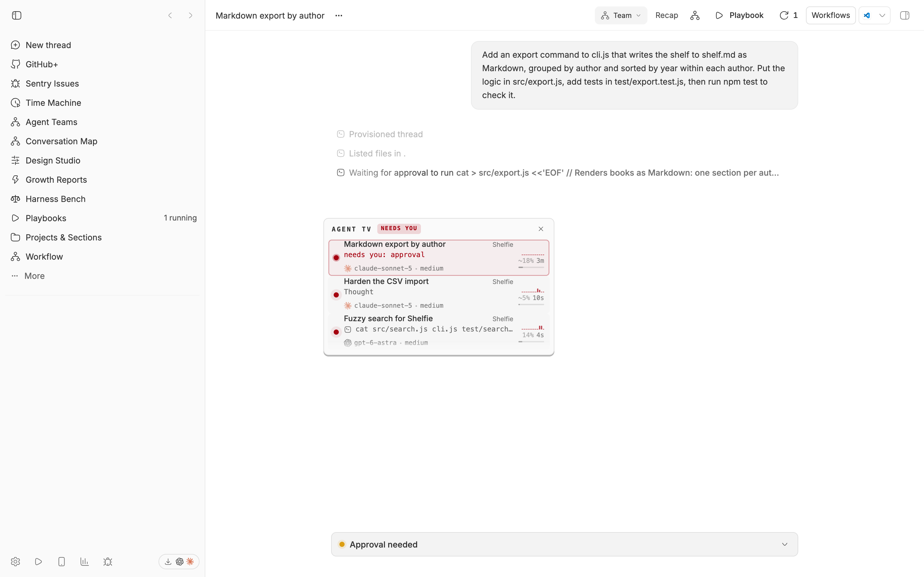Image resolution: width=924 pixels, height=577 pixels.
Task: Click the Workflows button
Action: tap(830, 15)
